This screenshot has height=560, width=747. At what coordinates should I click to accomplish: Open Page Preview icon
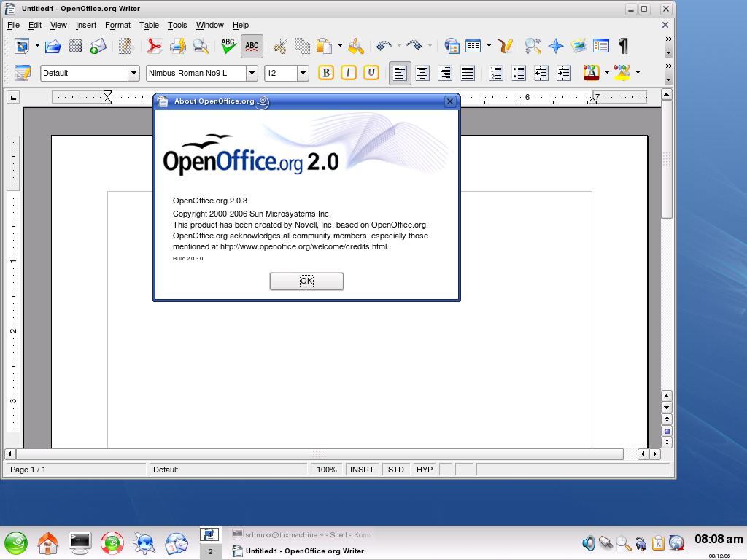201,46
